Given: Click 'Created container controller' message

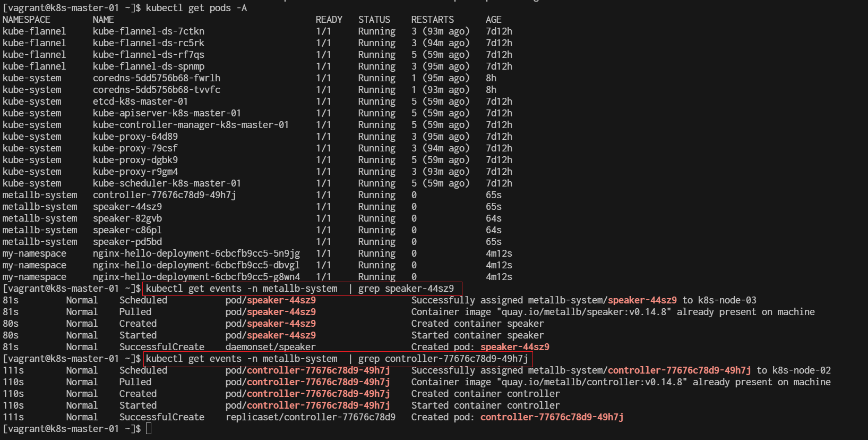Looking at the screenshot, I should (x=486, y=394).
